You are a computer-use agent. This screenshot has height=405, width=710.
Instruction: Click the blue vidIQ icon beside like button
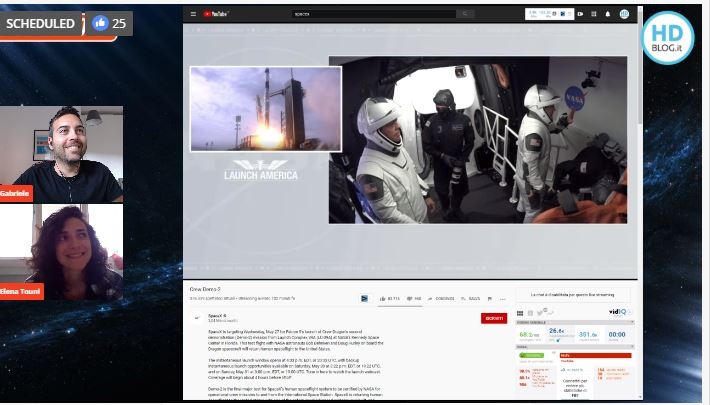364,299
